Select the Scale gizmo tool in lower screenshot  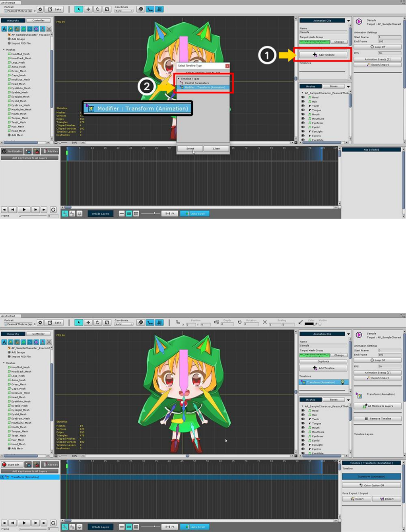tap(107, 322)
